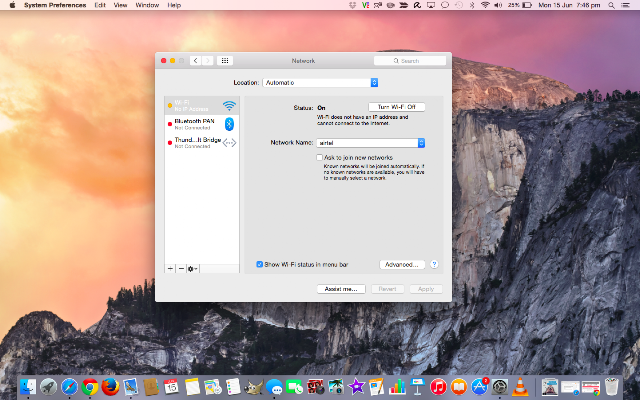
Task: Open the Location dropdown
Action: (x=320, y=82)
